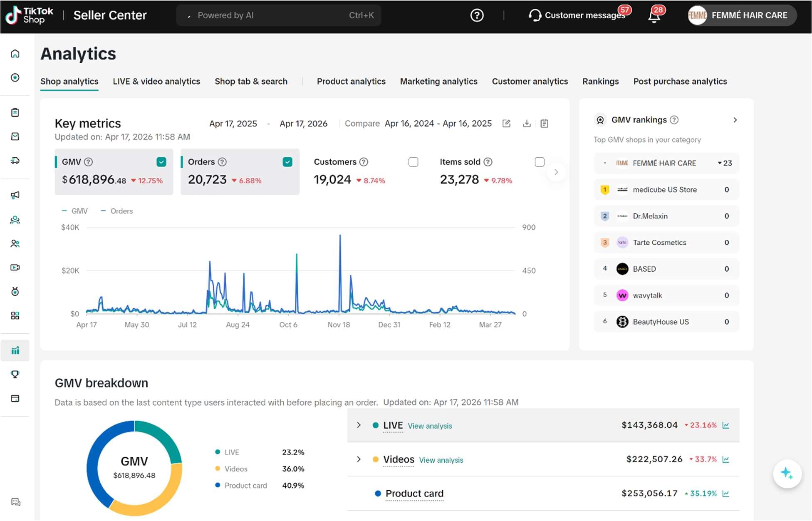Click the help question mark in header
The height and width of the screenshot is (521, 812).
477,15
